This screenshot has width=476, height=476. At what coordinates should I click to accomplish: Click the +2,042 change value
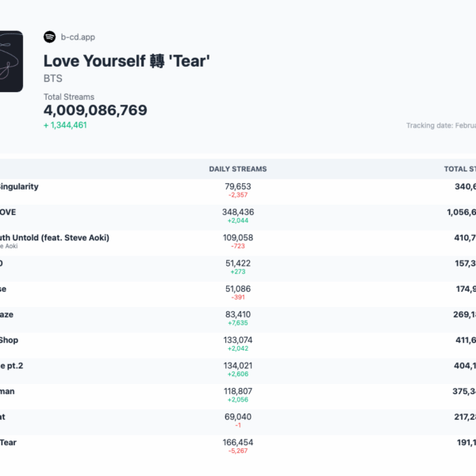pos(238,348)
